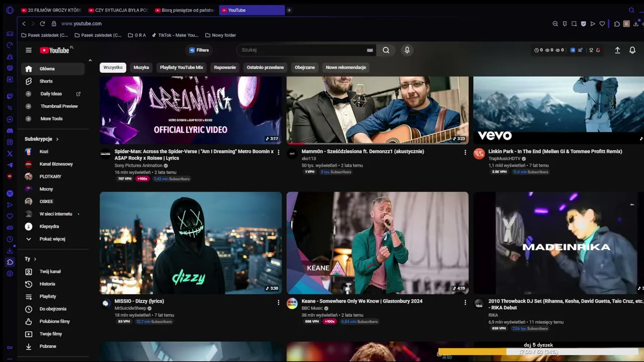This screenshot has height=362, width=644.
Task: Open the Filters button
Action: point(199,50)
